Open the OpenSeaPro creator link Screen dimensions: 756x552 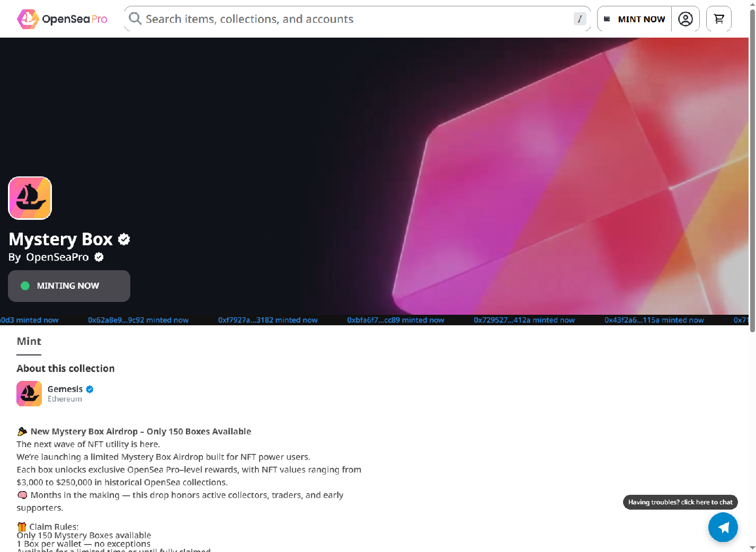pos(57,257)
